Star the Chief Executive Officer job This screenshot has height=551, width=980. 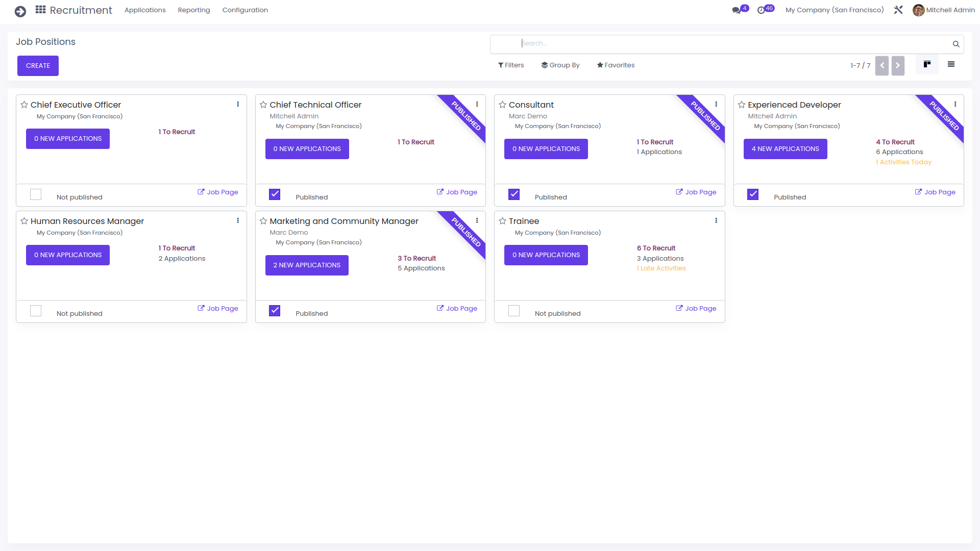tap(24, 105)
